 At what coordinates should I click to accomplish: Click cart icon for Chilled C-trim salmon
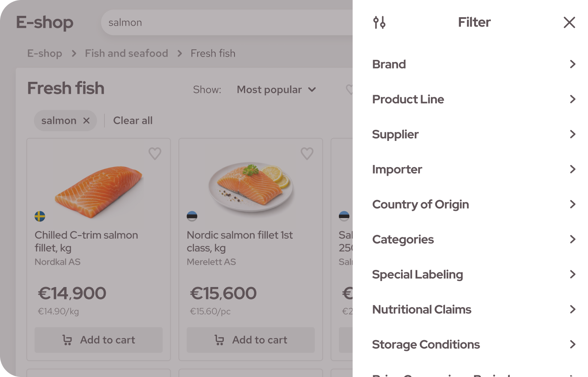pos(67,340)
